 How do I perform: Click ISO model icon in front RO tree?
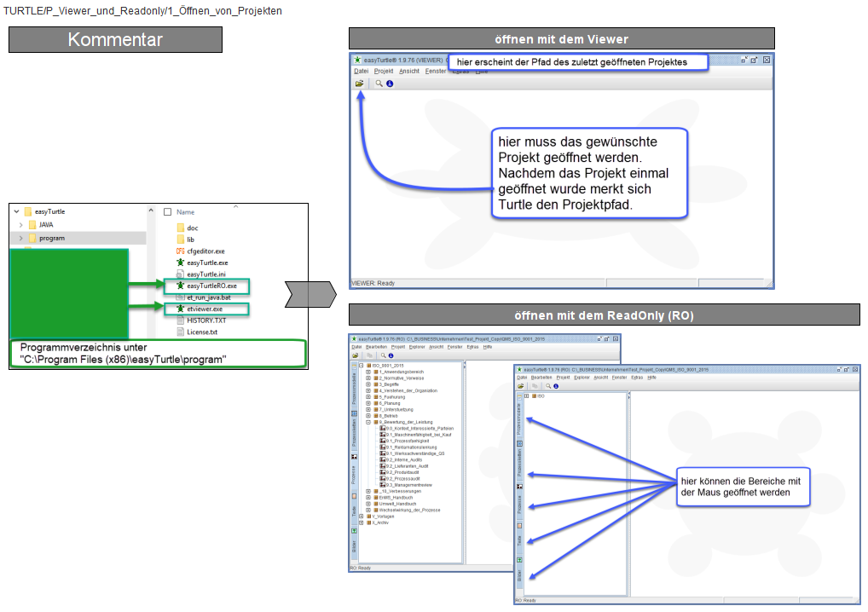[x=535, y=395]
